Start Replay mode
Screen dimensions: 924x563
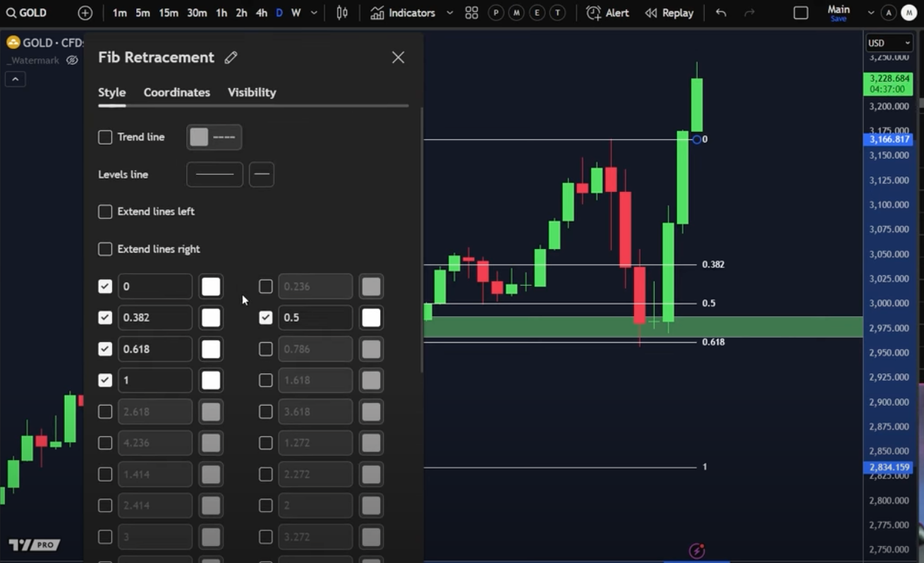coord(668,12)
